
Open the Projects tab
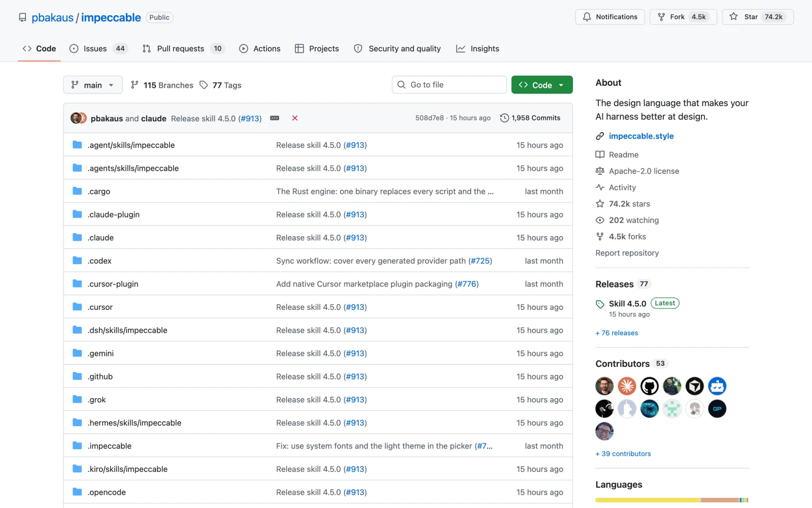[317, 48]
